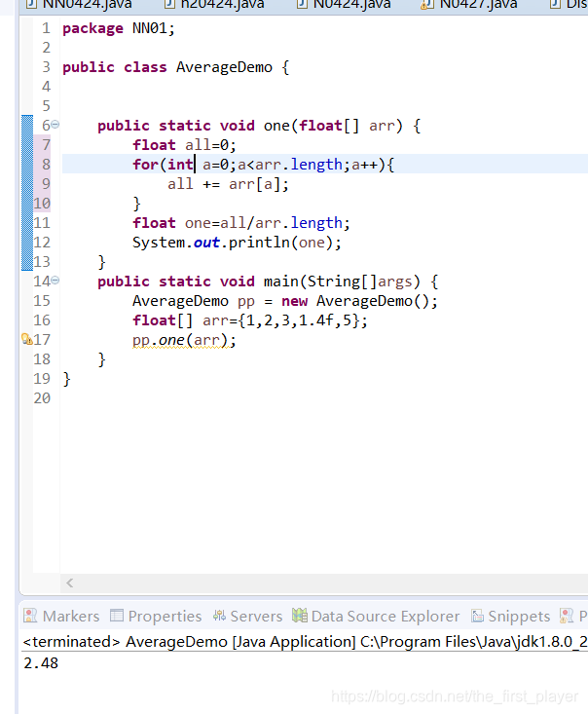This screenshot has height=714, width=588.
Task: Switch to the n20424.java editor tab
Action: [214, 5]
